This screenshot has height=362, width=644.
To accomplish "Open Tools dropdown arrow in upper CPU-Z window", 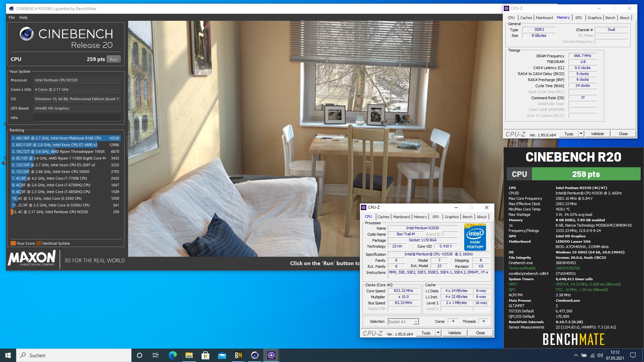I will (x=581, y=134).
